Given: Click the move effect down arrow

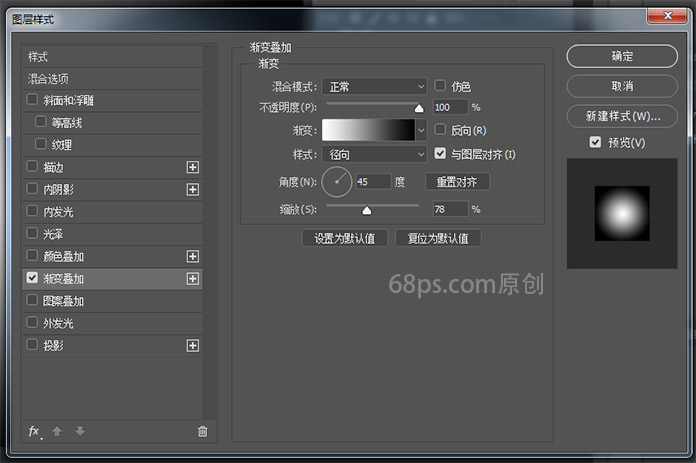Looking at the screenshot, I should [x=80, y=431].
